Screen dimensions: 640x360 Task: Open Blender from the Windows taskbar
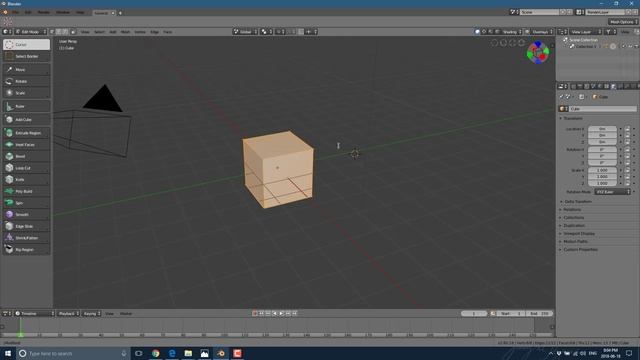point(221,353)
